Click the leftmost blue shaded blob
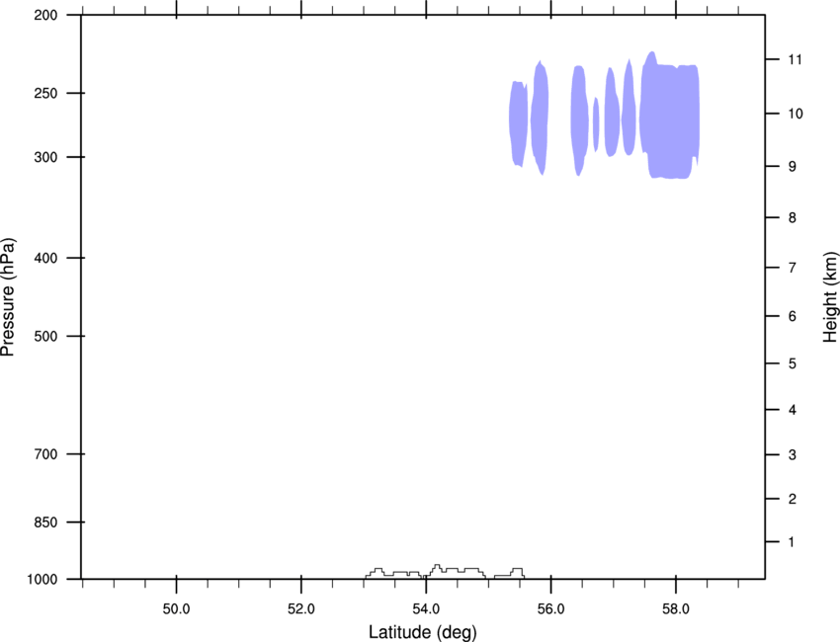The height and width of the screenshot is (642, 840). tap(518, 123)
